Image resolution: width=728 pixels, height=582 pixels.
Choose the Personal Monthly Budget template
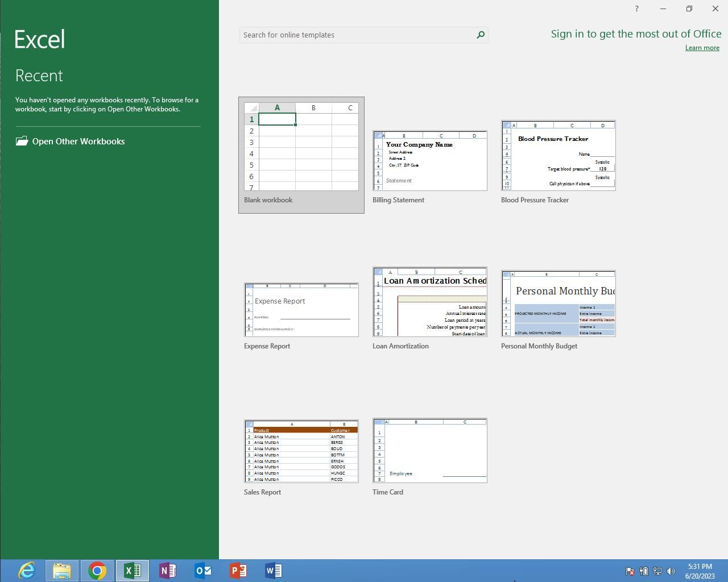[x=558, y=303]
